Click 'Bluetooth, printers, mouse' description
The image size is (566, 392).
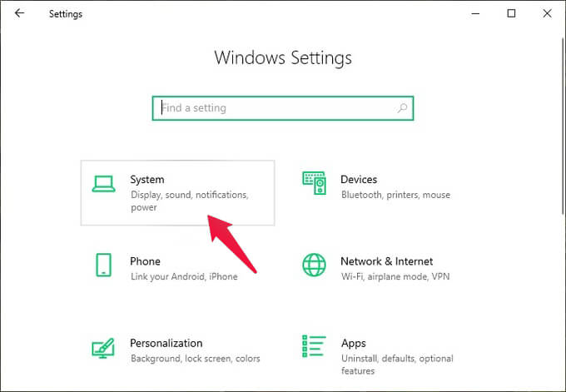click(395, 195)
